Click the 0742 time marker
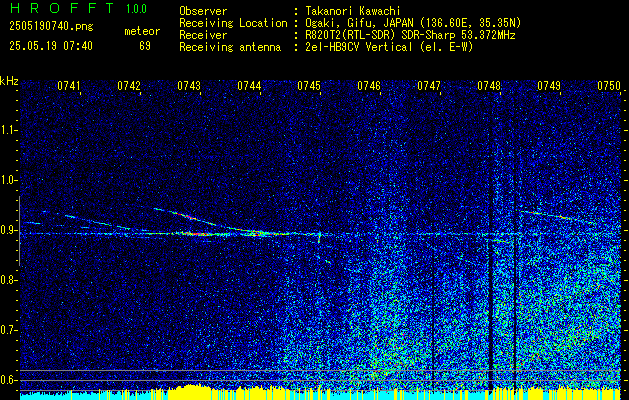The width and height of the screenshot is (629, 400). click(x=129, y=86)
